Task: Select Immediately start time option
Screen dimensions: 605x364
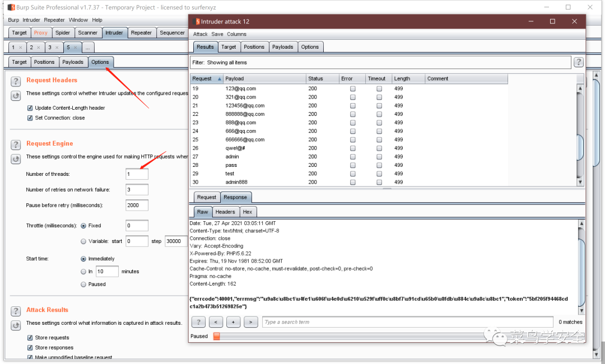Action: pyautogui.click(x=83, y=259)
